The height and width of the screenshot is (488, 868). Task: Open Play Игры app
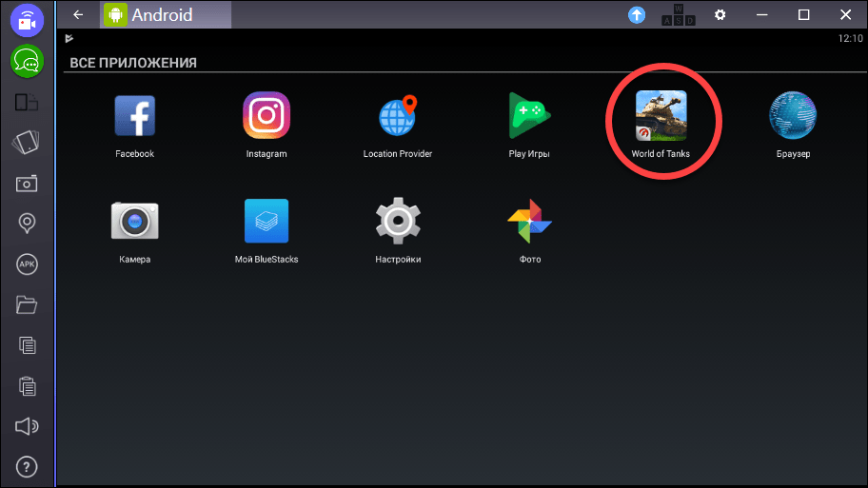pos(529,115)
